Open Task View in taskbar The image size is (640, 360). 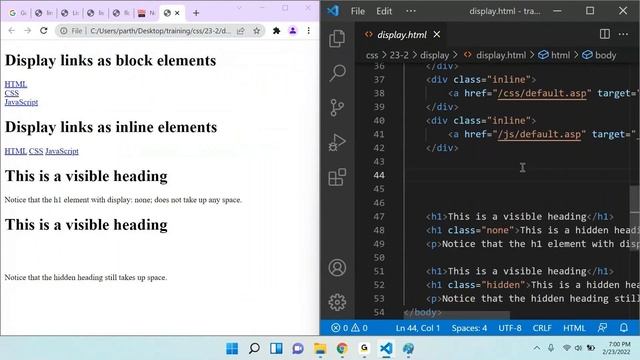click(276, 349)
